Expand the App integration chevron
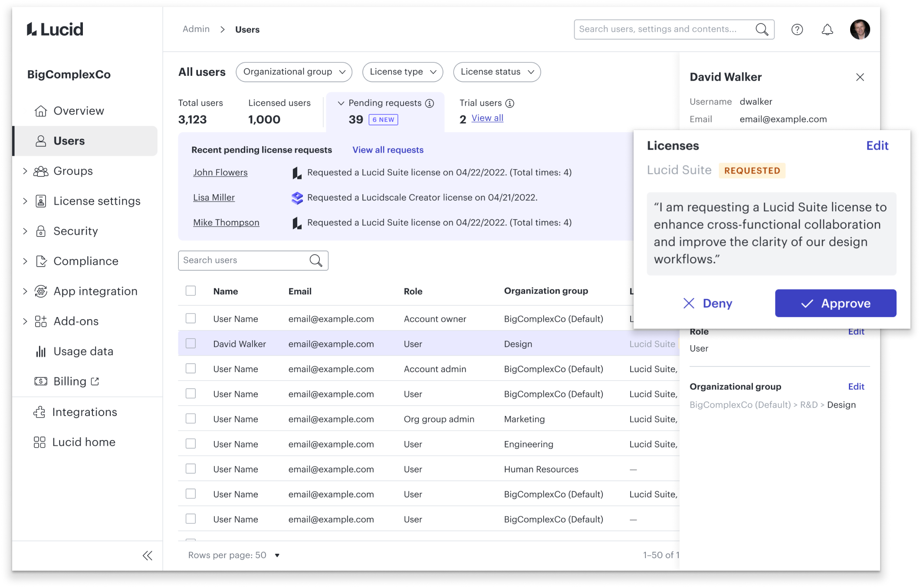This screenshot has width=920, height=588. tap(25, 291)
